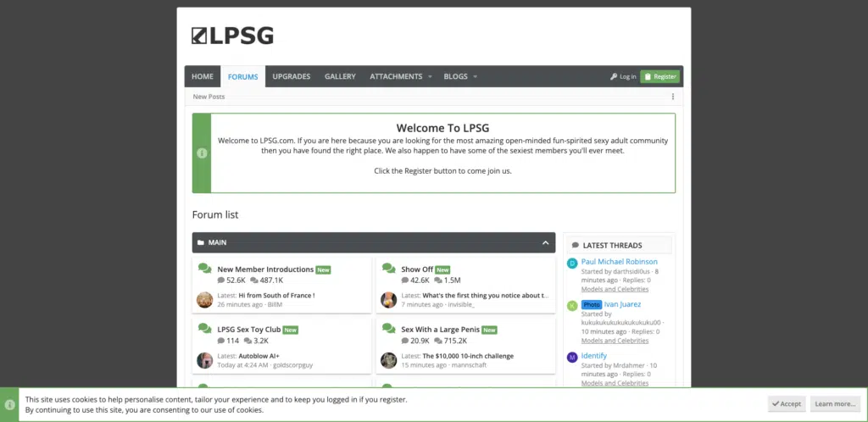The image size is (868, 422).
Task: Click the New Member Introductions forum icon
Action: [205, 269]
